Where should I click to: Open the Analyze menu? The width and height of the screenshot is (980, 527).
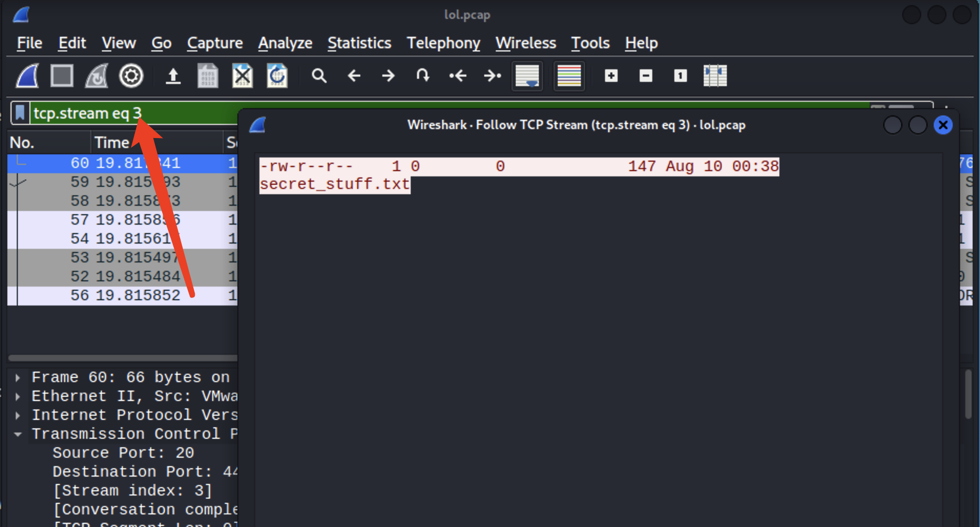pos(285,43)
